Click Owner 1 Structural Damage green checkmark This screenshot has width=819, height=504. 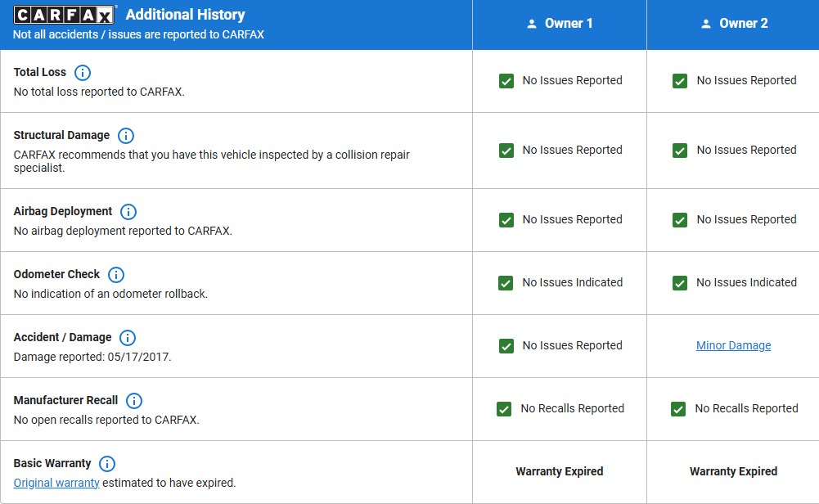[x=506, y=151]
